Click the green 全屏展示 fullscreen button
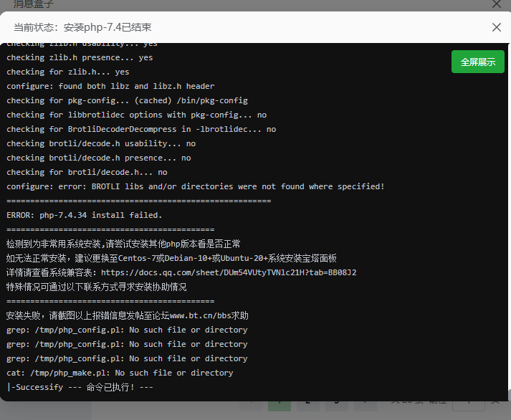 coord(478,62)
